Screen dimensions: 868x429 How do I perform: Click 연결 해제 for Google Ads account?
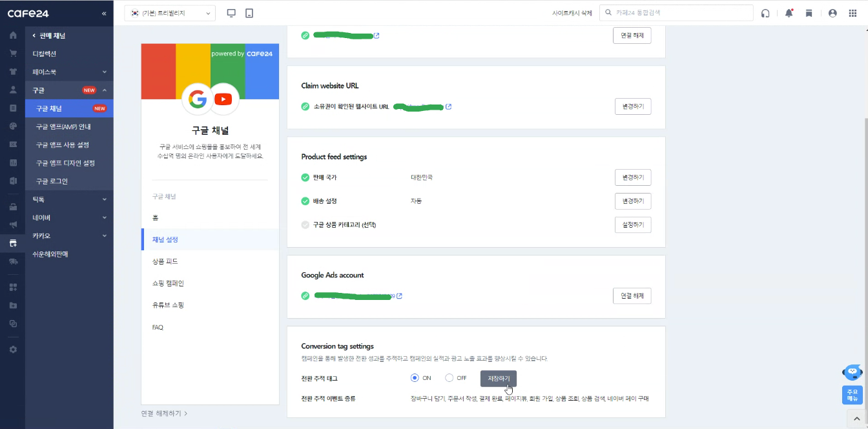tap(632, 296)
